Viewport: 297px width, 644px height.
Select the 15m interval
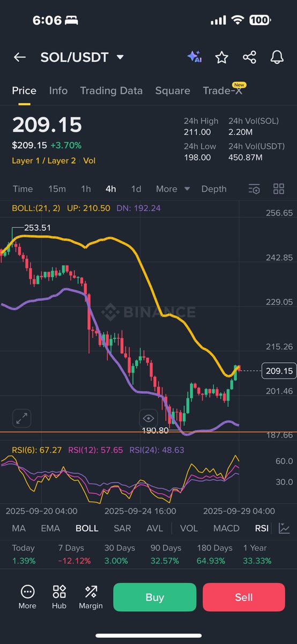pyautogui.click(x=57, y=189)
